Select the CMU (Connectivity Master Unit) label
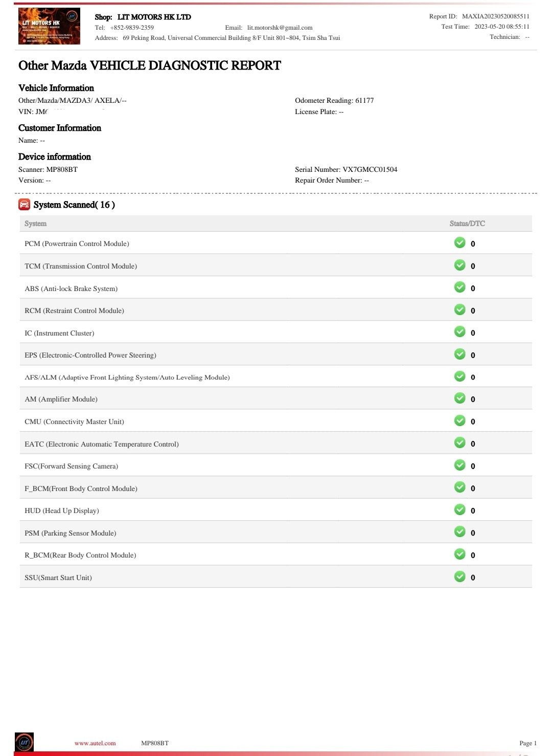Image resolution: width=552 pixels, height=756 pixels. [74, 421]
